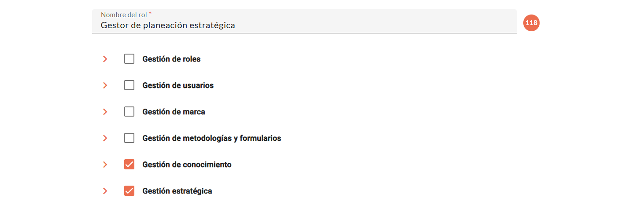Enable the Gestión de usuarios checkbox
The height and width of the screenshot is (205, 644).
click(129, 85)
